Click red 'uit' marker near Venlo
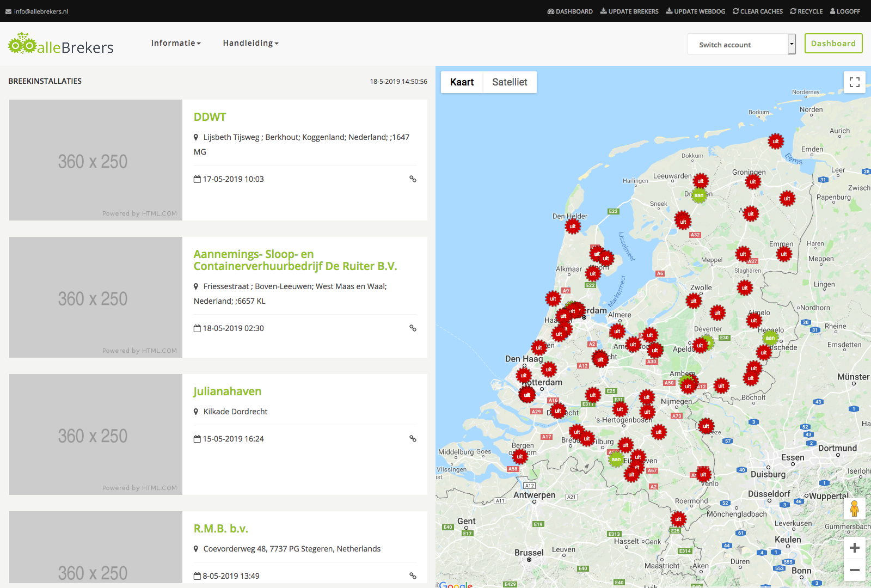 click(x=703, y=474)
